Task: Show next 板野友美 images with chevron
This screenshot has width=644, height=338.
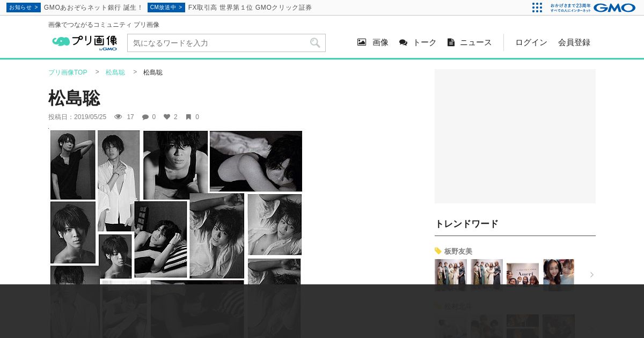Action: 592,275
